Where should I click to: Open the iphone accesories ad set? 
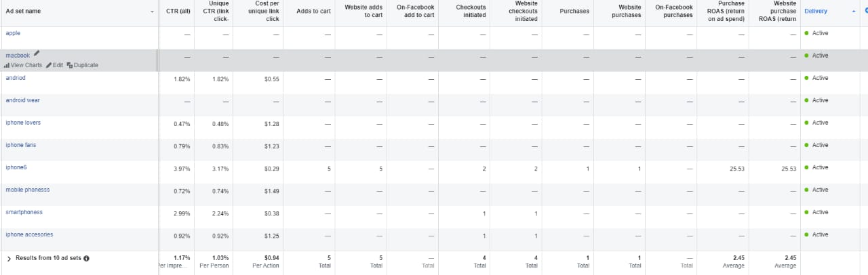click(x=29, y=234)
